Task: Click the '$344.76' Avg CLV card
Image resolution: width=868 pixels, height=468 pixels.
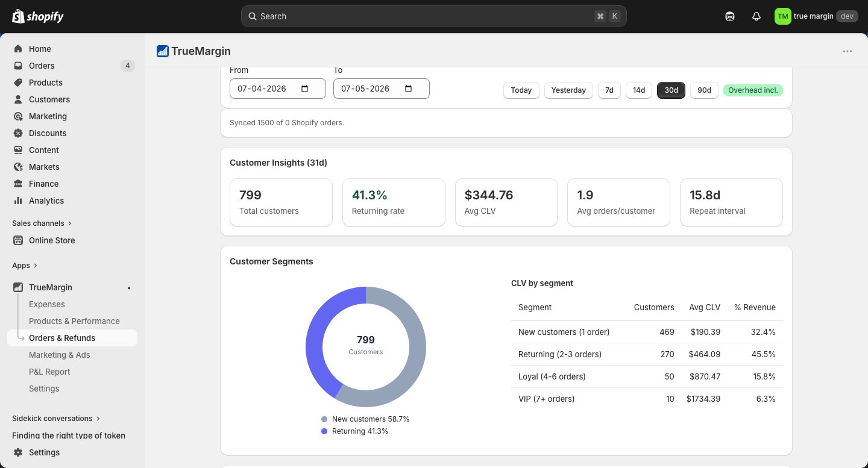Action: tap(506, 202)
